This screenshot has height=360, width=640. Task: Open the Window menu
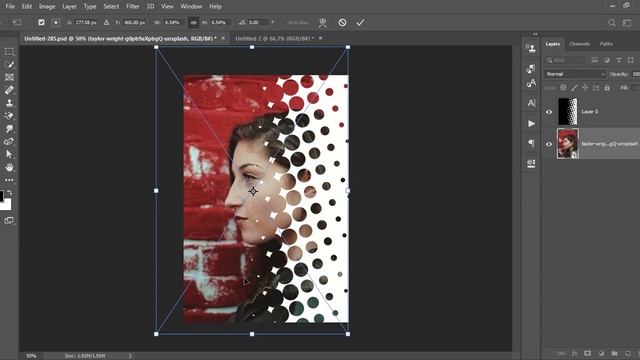[x=191, y=7]
